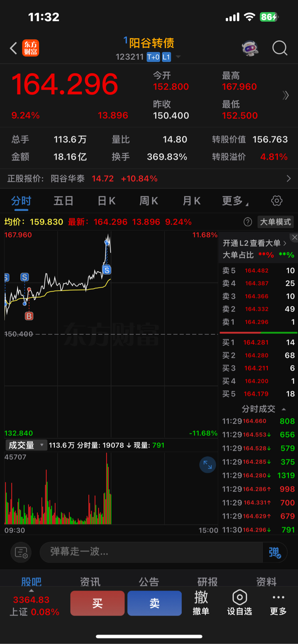
Task: Open the 东方财富 logo icon
Action: coord(31,48)
